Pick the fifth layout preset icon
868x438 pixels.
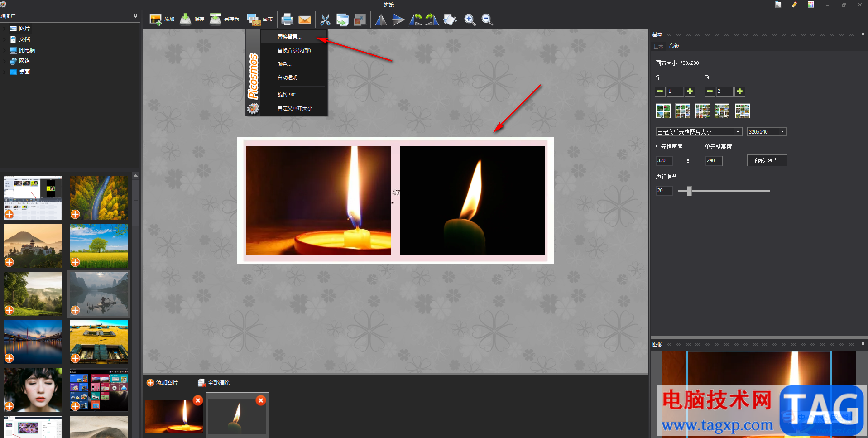coord(743,111)
